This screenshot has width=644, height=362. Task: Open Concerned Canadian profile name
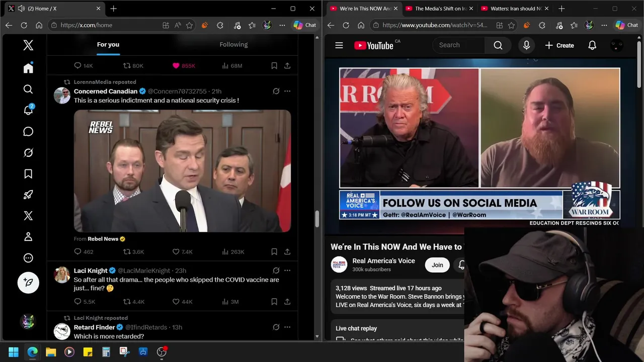tap(106, 92)
